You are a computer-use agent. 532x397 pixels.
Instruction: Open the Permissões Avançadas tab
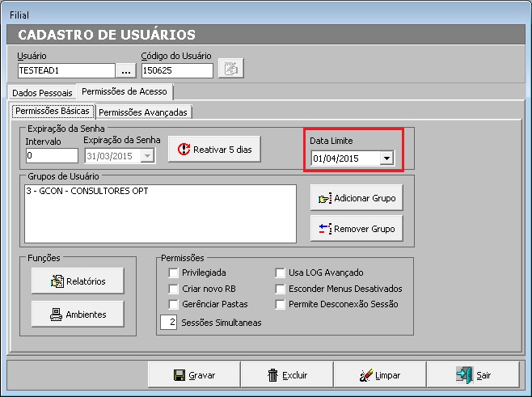point(143,112)
